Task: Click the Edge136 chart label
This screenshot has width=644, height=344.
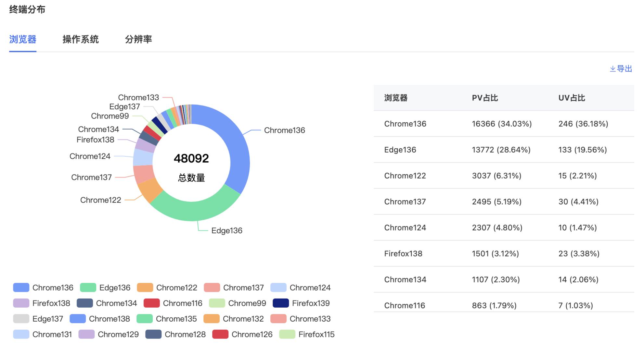Action: point(227,230)
